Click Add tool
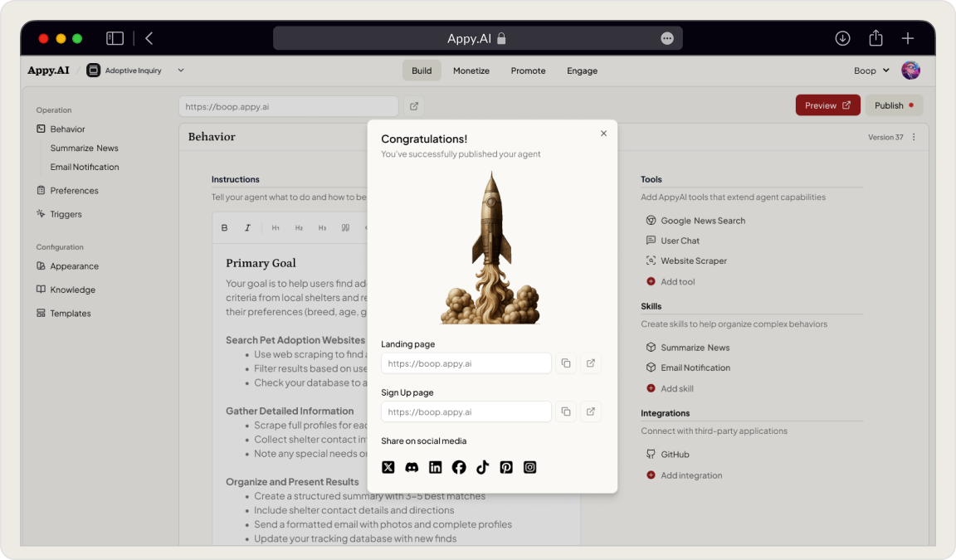956x560 pixels. [671, 281]
